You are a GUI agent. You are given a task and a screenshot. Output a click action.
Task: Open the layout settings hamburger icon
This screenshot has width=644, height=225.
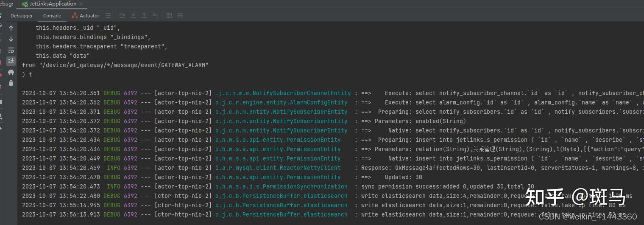click(x=108, y=15)
